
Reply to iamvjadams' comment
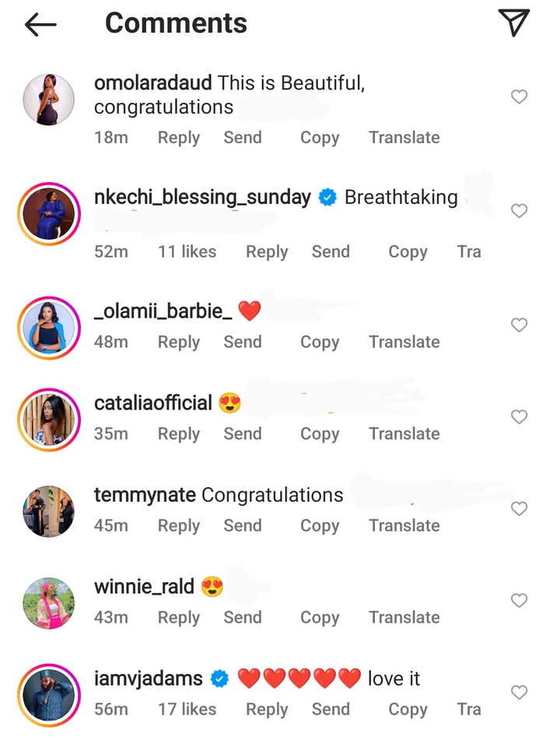(x=267, y=709)
